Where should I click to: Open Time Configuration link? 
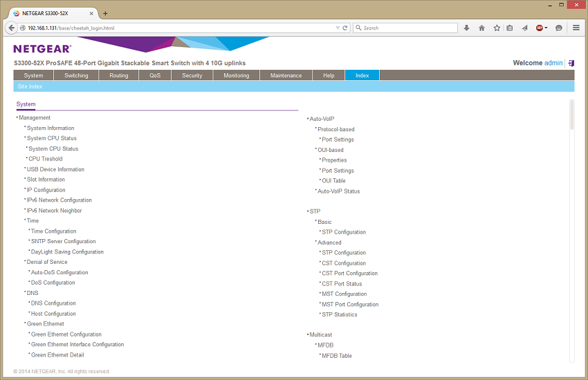pyautogui.click(x=54, y=231)
